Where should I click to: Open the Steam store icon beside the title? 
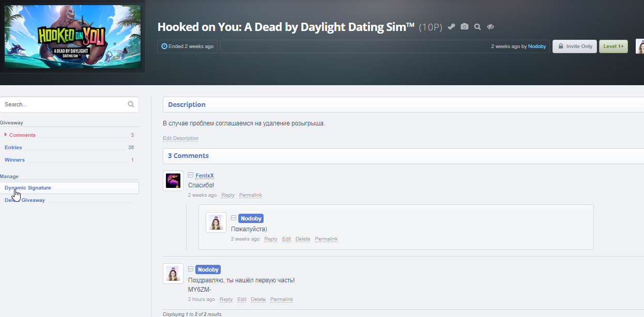pos(451,27)
